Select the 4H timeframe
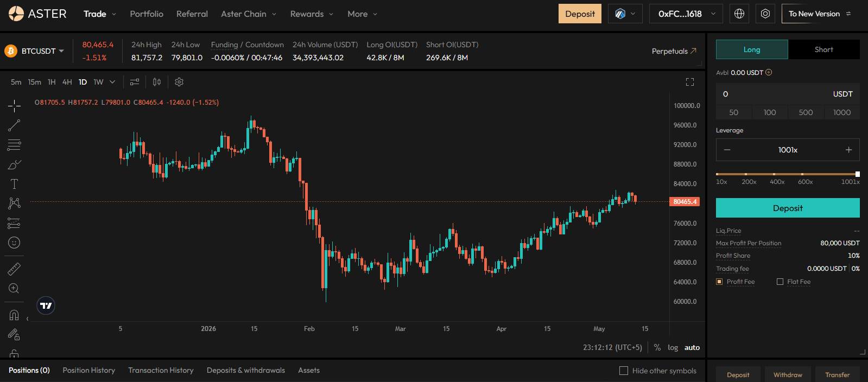This screenshot has height=382, width=868. pyautogui.click(x=67, y=82)
